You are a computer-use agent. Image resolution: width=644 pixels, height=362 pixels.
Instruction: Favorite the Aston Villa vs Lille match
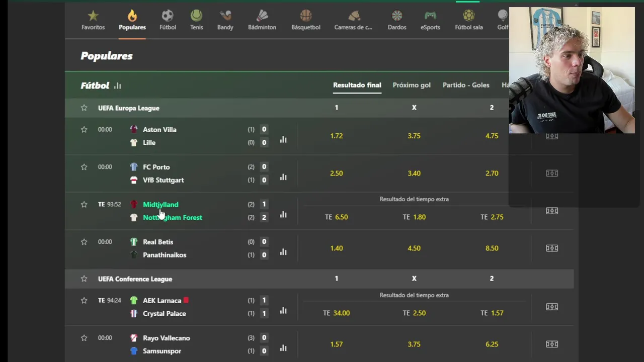84,130
